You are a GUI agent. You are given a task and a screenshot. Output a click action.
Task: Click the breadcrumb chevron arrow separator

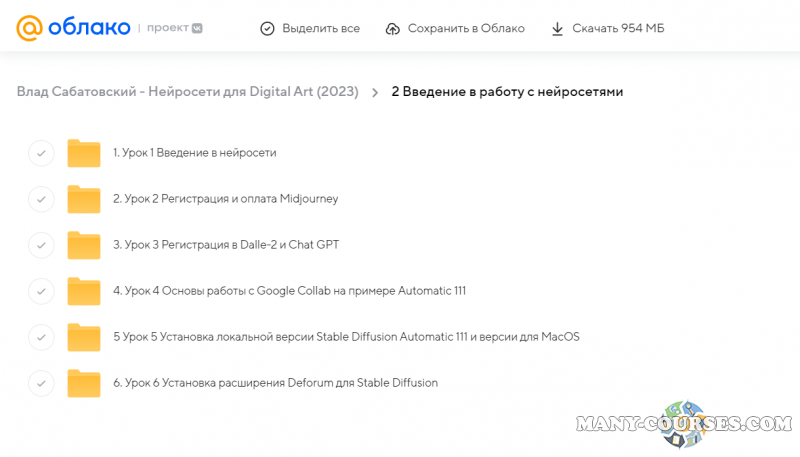click(x=375, y=92)
